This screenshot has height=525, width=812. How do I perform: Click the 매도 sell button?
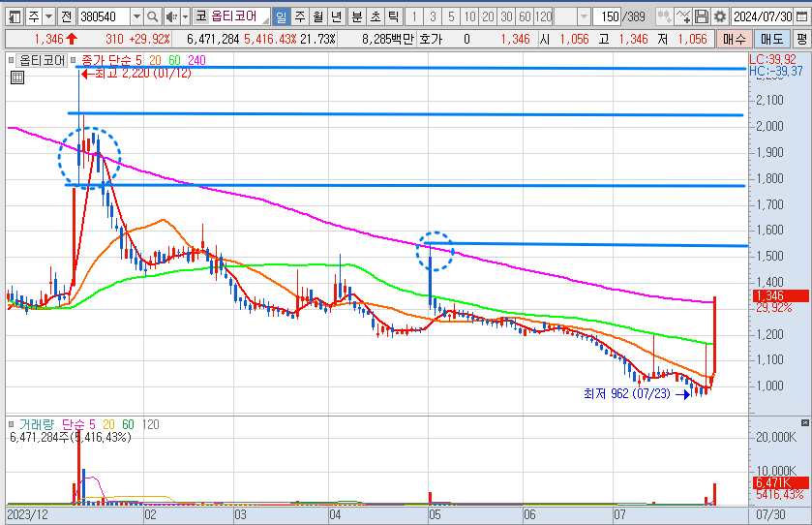[771, 39]
